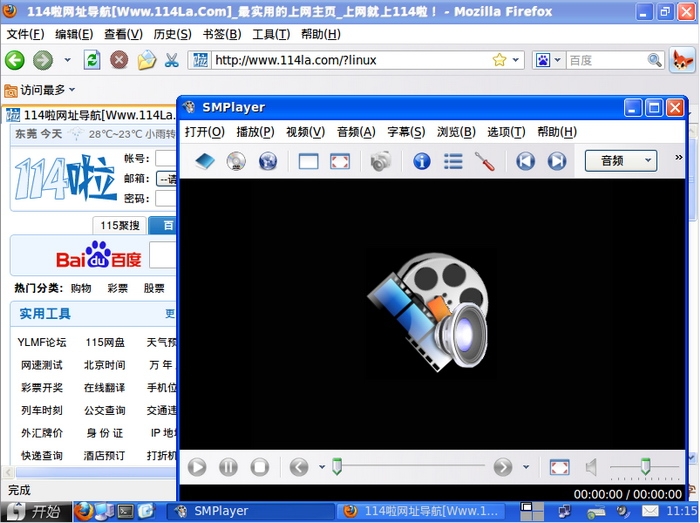Expand SMPlayer toolbar overflow chevron
The height and width of the screenshot is (523, 700).
coord(679,157)
